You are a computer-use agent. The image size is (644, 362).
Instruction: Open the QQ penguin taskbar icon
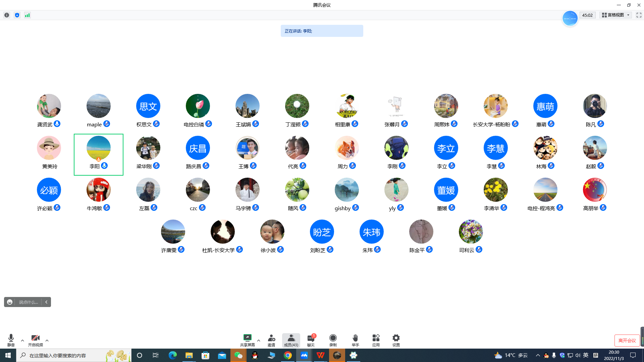(x=255, y=355)
